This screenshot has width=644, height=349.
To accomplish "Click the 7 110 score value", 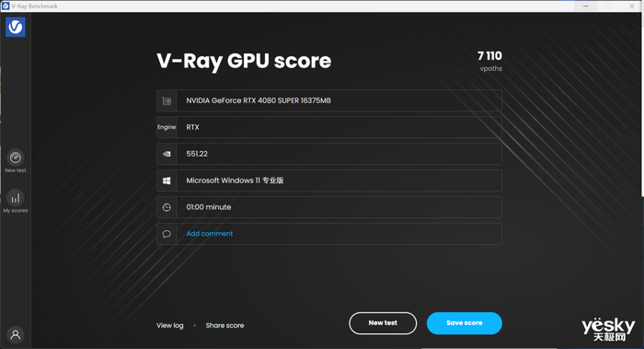I will (489, 56).
